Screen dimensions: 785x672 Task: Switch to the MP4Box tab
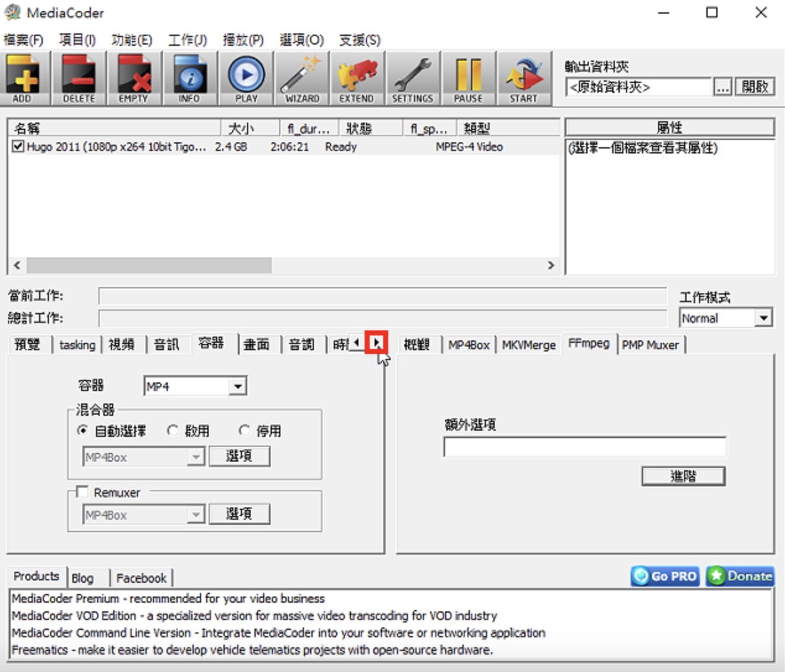pyautogui.click(x=469, y=345)
